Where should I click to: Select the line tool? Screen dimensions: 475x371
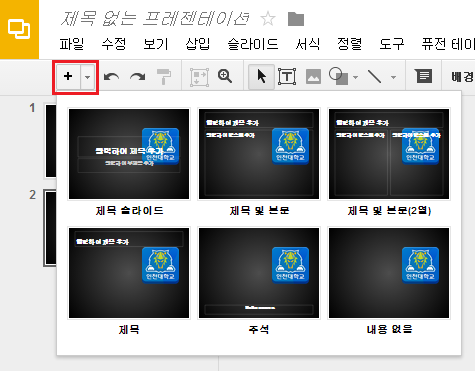click(x=375, y=76)
